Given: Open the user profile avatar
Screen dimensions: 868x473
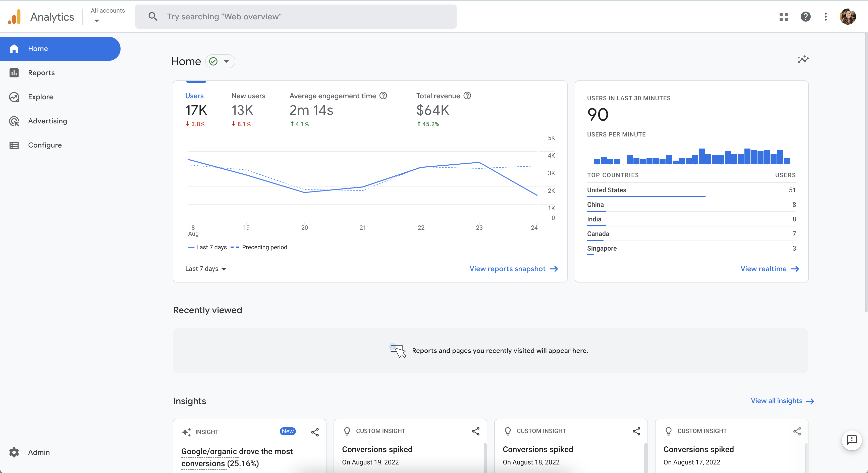Looking at the screenshot, I should point(847,17).
